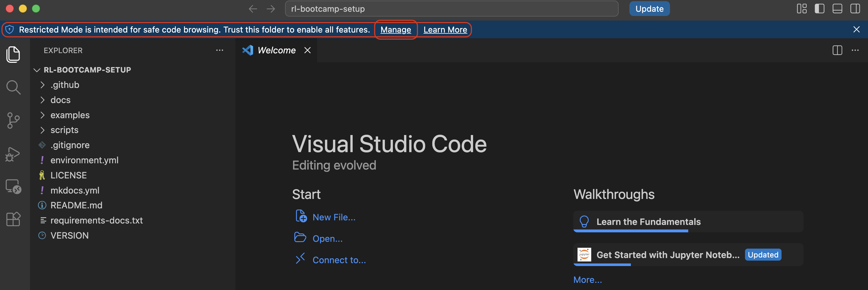Open Run and Debug view icon
The height and width of the screenshot is (290, 868).
[x=13, y=154]
